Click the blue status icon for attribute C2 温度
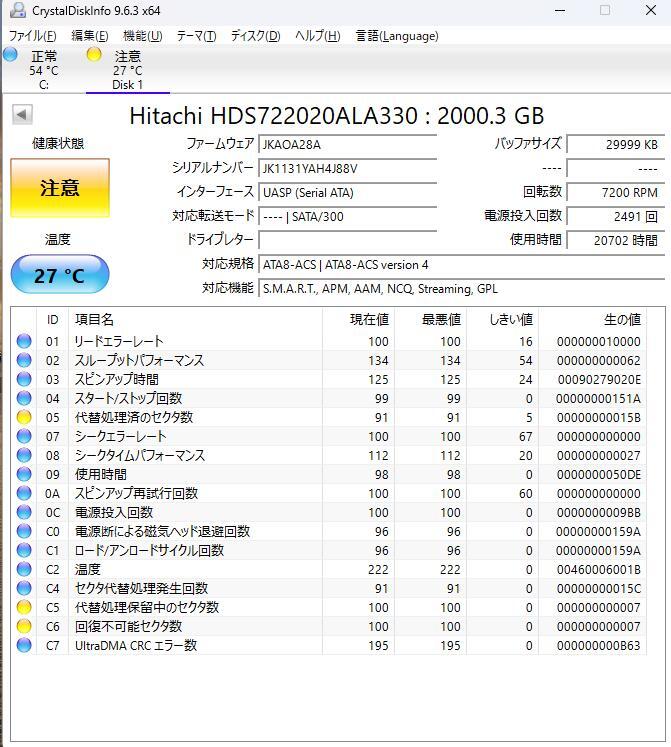671x747 pixels. pyautogui.click(x=24, y=569)
